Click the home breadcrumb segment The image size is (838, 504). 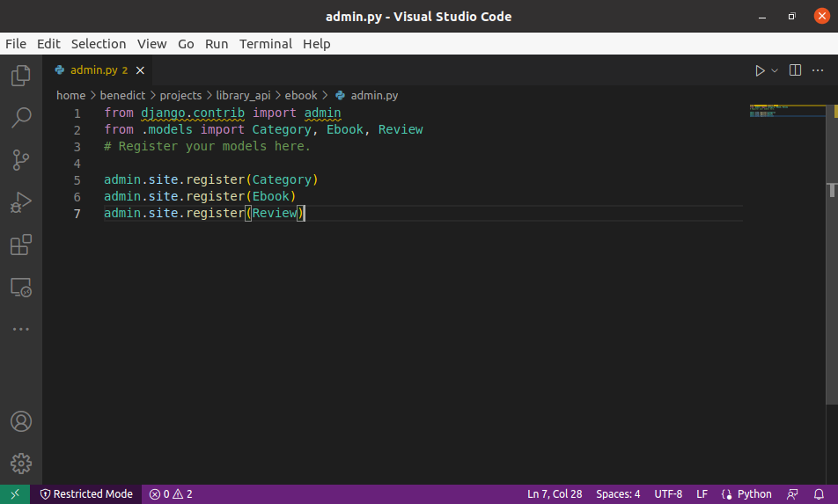71,96
